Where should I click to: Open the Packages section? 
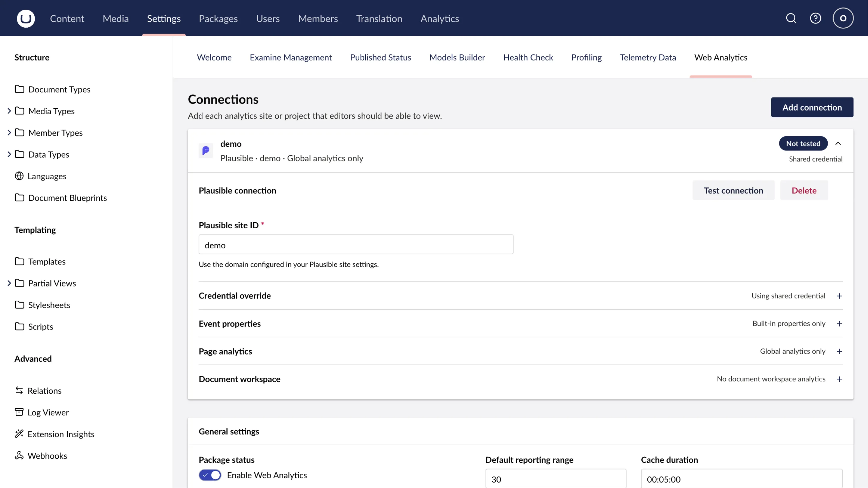point(218,18)
